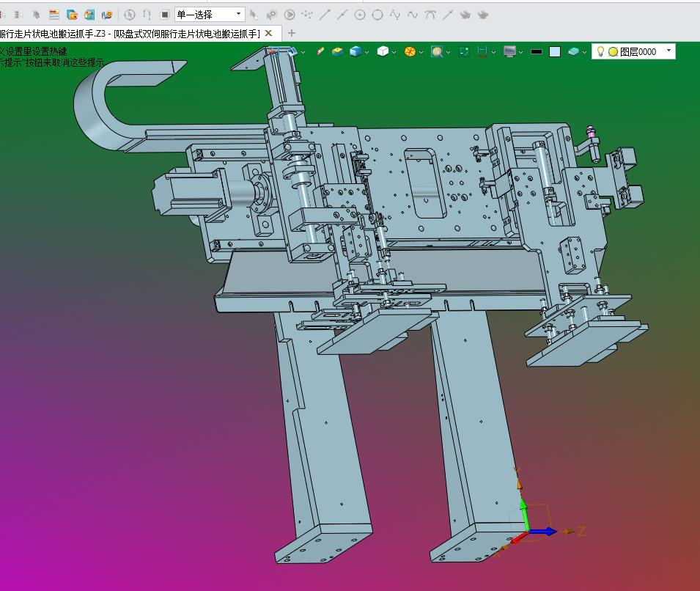The image size is (700, 591).
Task: Click the yellow-top box icon
Action: 337,52
